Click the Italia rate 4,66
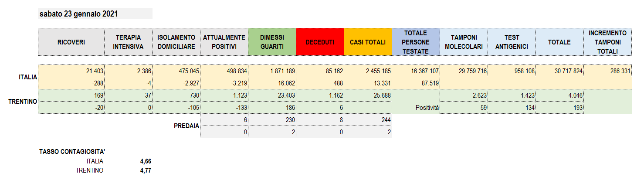The image size is (644, 187). (x=146, y=161)
